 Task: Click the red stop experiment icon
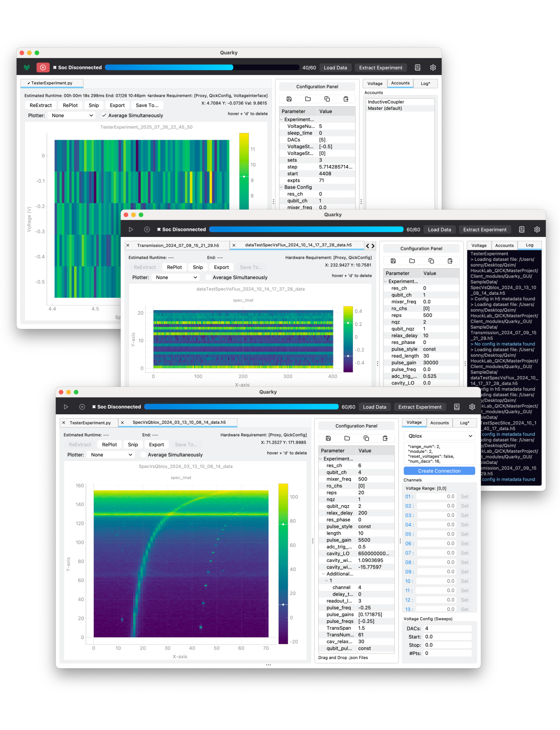coord(43,67)
